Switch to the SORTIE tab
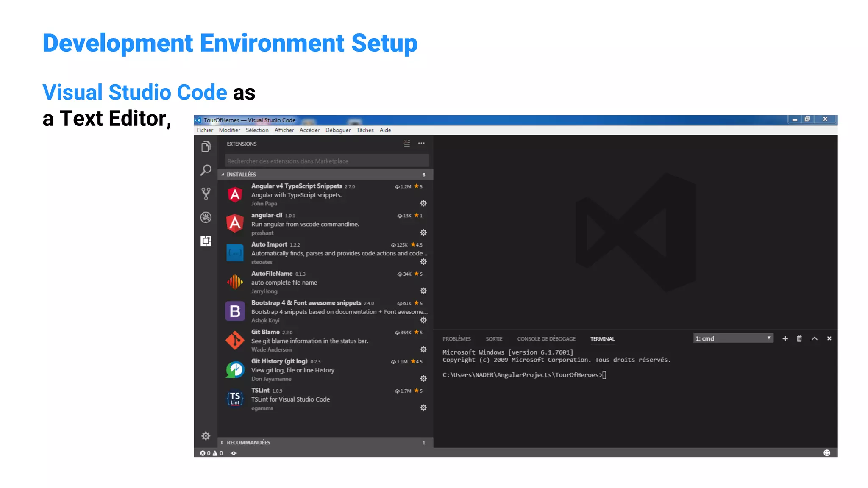The height and width of the screenshot is (488, 868). click(494, 339)
